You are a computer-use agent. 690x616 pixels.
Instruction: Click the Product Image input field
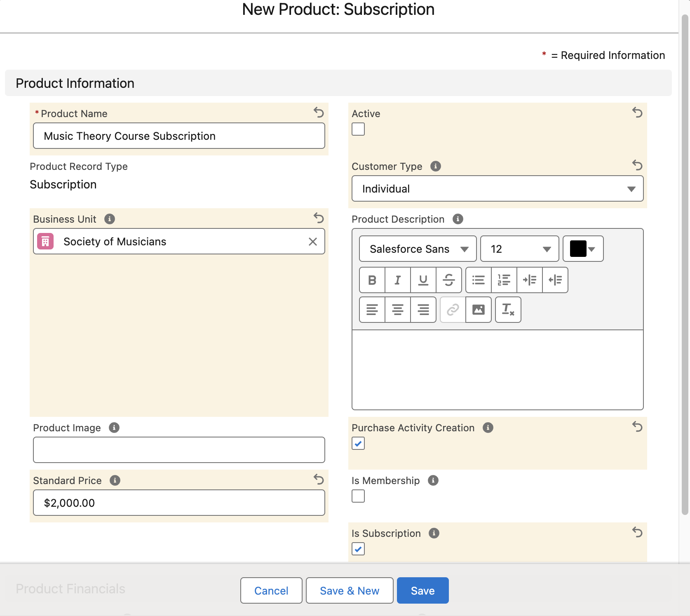pos(179,450)
